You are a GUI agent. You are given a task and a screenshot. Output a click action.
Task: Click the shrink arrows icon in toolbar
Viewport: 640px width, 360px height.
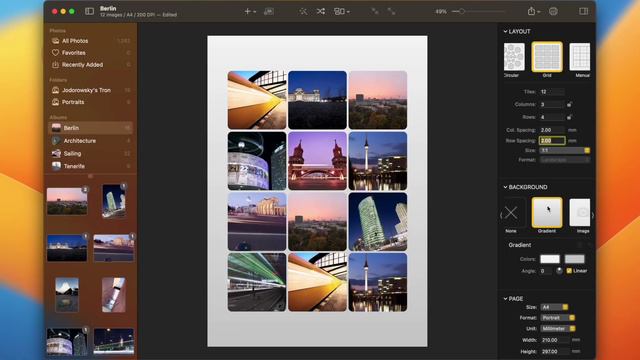coord(375,11)
